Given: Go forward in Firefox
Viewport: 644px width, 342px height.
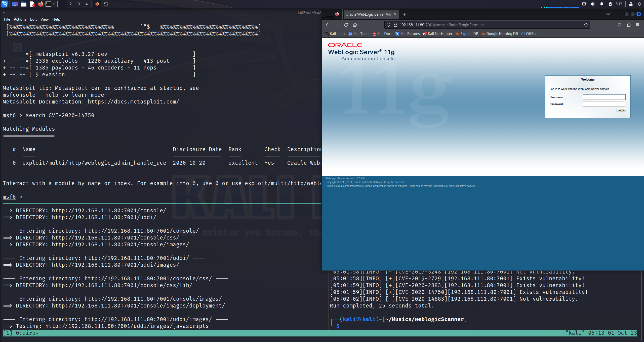Looking at the screenshot, I should click(x=337, y=25).
